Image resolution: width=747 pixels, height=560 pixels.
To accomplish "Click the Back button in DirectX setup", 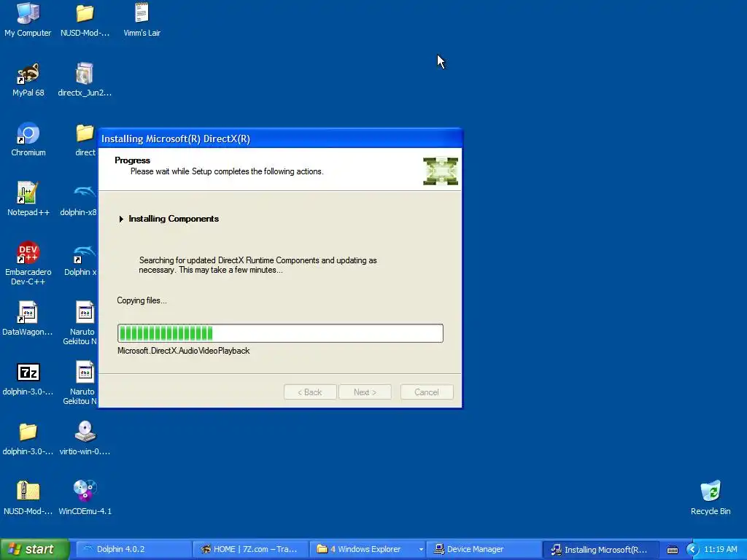I will point(310,392).
